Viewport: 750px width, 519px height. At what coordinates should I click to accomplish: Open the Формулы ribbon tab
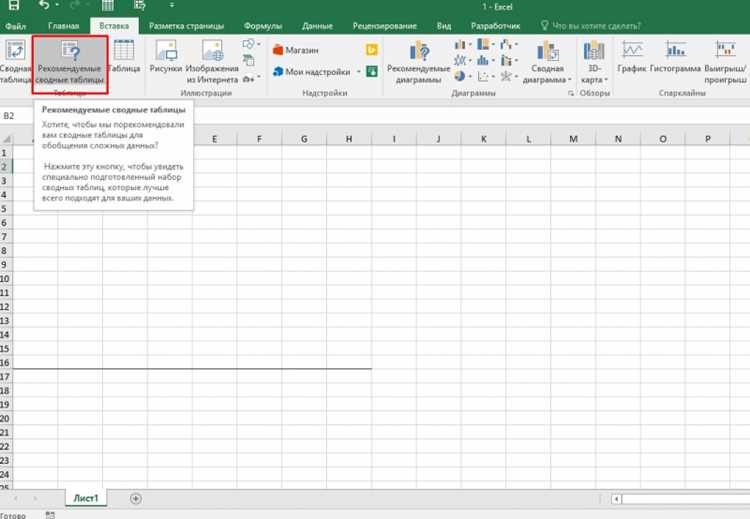(x=263, y=26)
